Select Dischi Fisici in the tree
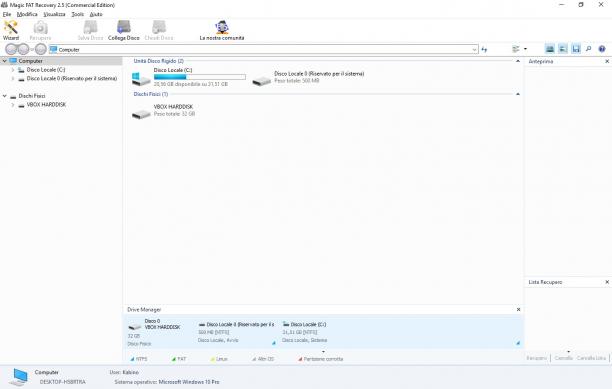612x389 pixels. (x=32, y=96)
